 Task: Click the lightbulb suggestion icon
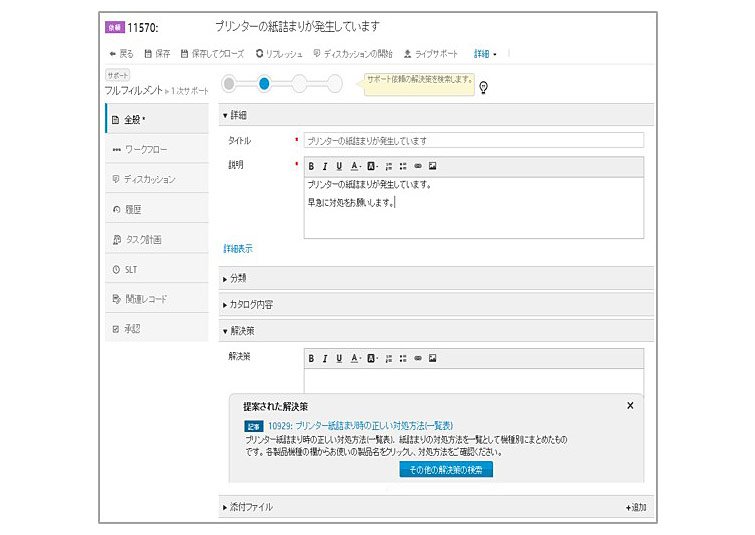point(483,87)
